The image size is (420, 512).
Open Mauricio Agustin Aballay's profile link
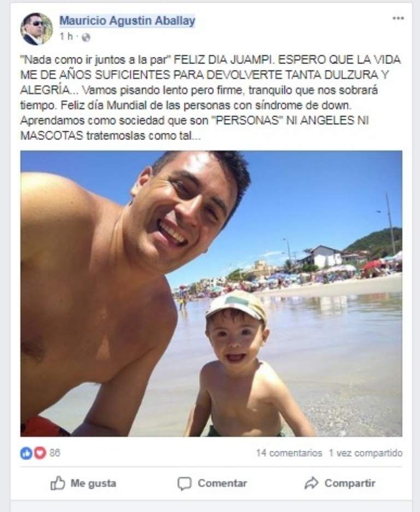(127, 21)
